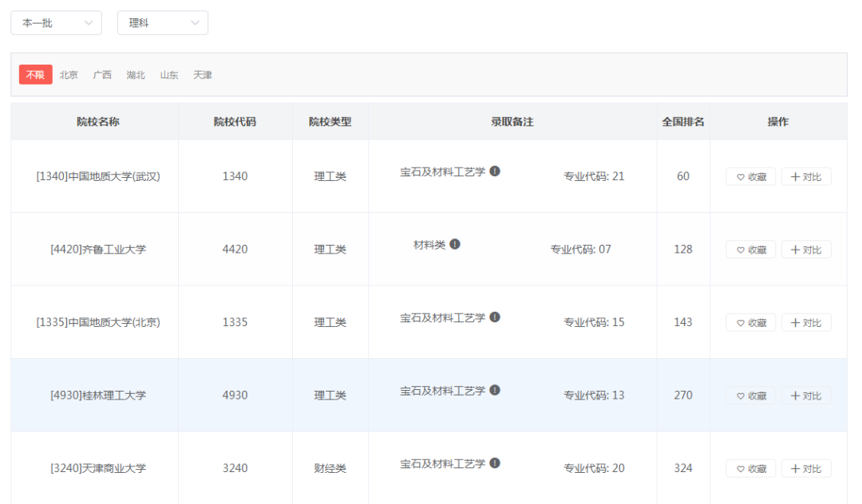Click 专业代码: 20 text

(x=594, y=468)
